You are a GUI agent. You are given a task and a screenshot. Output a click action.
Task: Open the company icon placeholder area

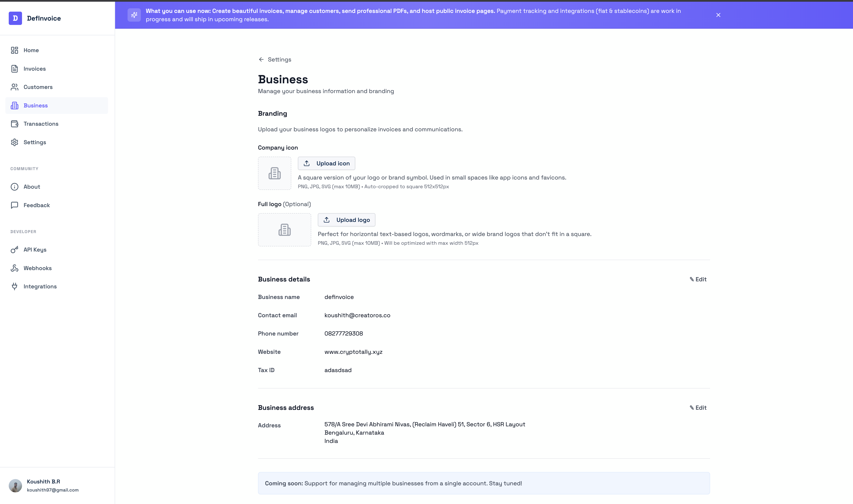(274, 173)
